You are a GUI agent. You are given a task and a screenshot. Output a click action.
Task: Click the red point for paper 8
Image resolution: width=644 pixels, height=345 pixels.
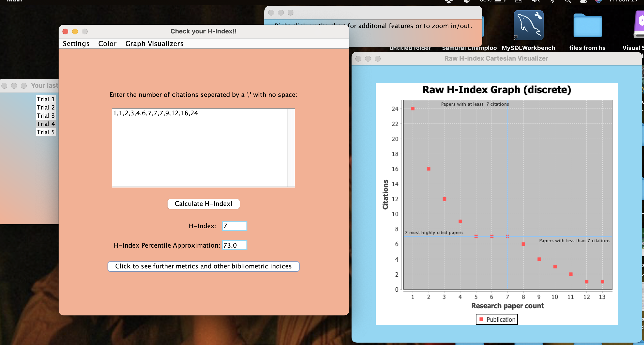tap(523, 244)
